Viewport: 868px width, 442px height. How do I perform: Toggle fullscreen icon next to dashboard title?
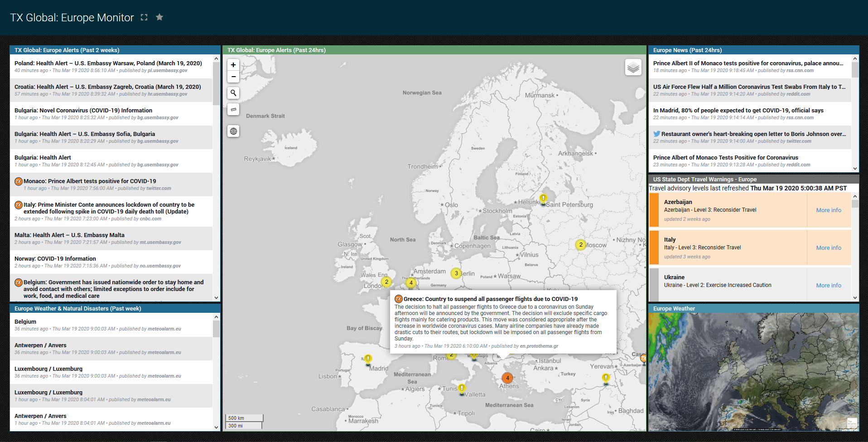144,17
